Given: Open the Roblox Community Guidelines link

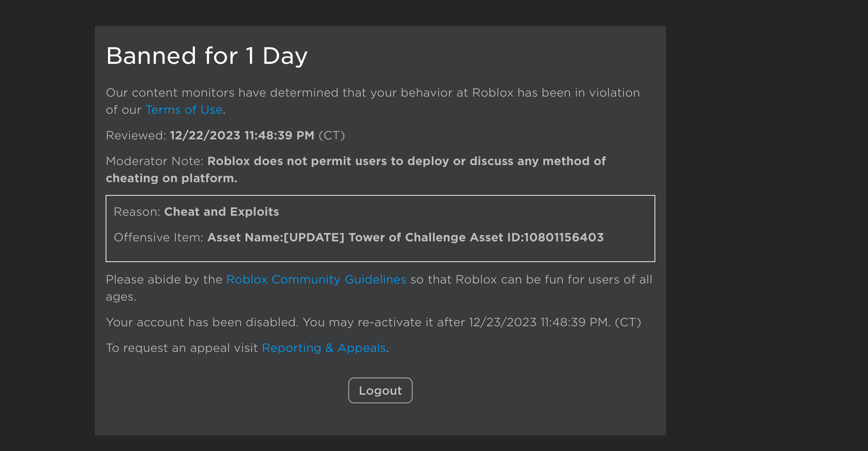Looking at the screenshot, I should click(316, 280).
